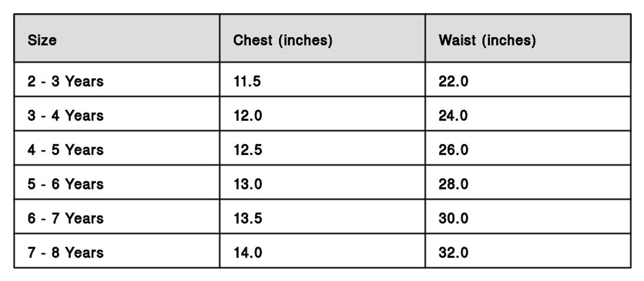
Task: Select the 4 - 5 Years size cell
Action: [x=66, y=150]
